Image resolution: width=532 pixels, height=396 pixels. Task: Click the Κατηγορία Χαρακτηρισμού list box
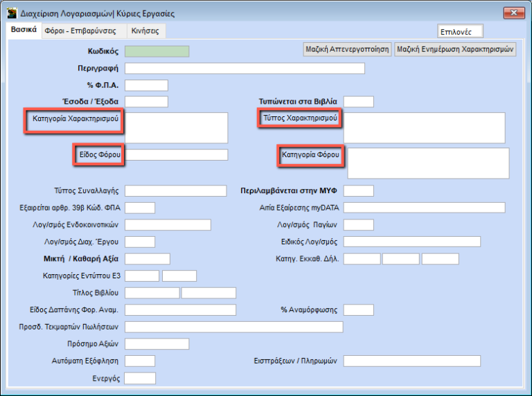pos(176,127)
